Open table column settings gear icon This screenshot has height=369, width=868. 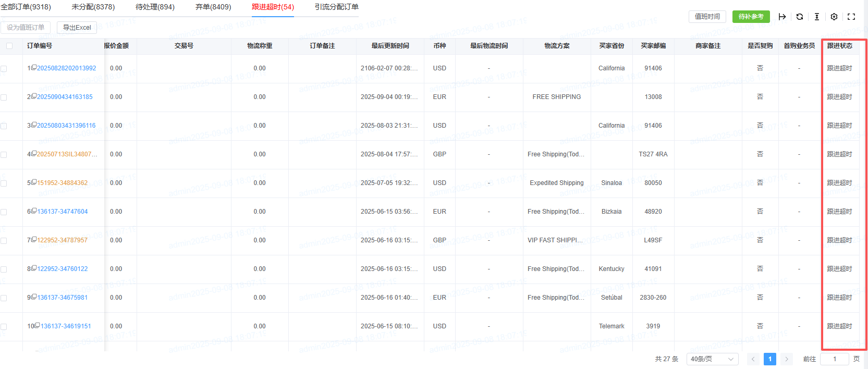point(834,17)
